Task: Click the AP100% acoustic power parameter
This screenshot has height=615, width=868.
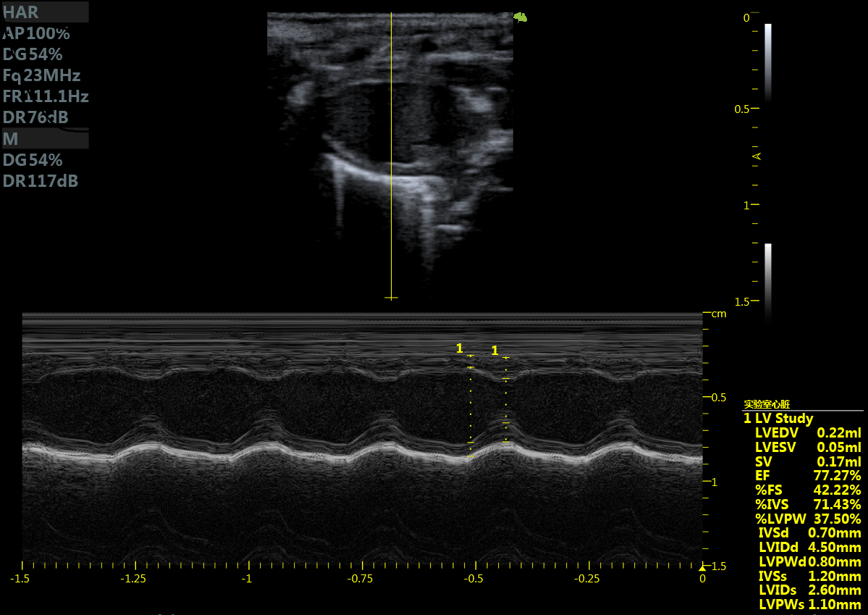Action: (x=36, y=33)
